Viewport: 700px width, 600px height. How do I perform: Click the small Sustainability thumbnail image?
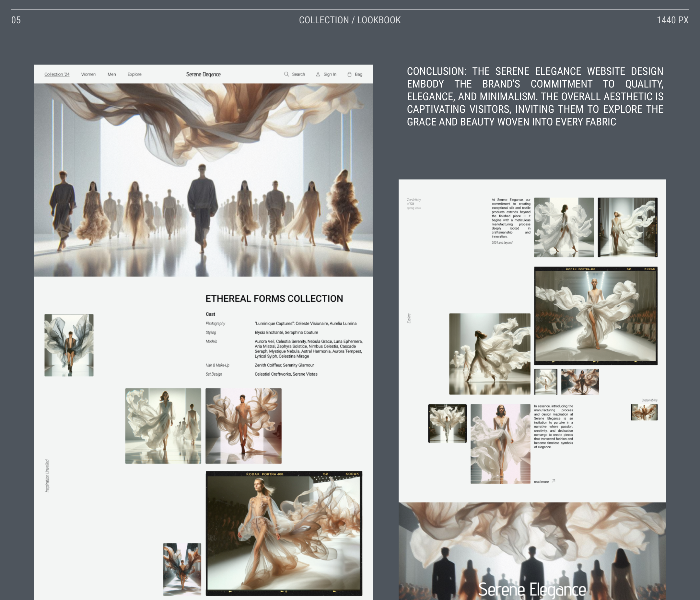(x=644, y=412)
